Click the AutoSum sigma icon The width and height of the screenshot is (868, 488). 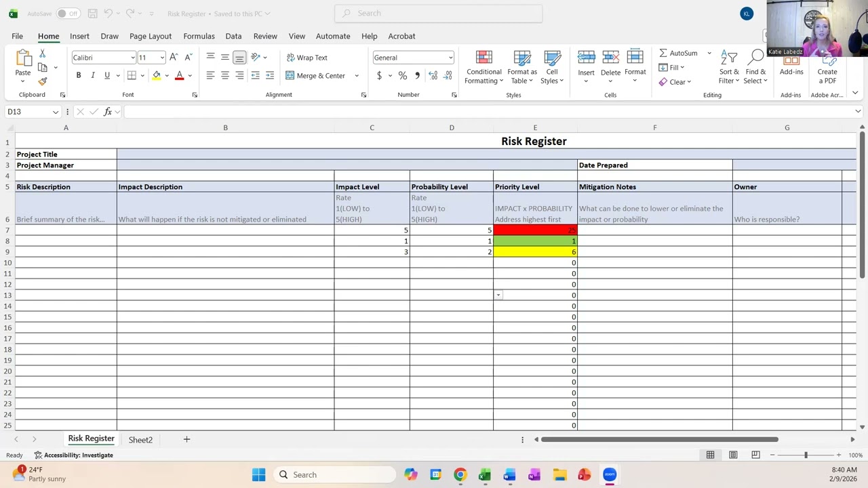click(x=663, y=53)
